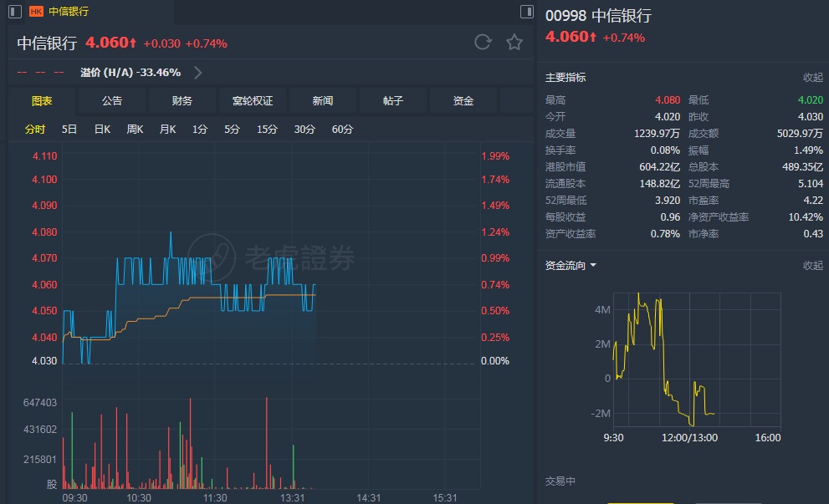Click the 00998 中信银行 header title

(x=598, y=16)
